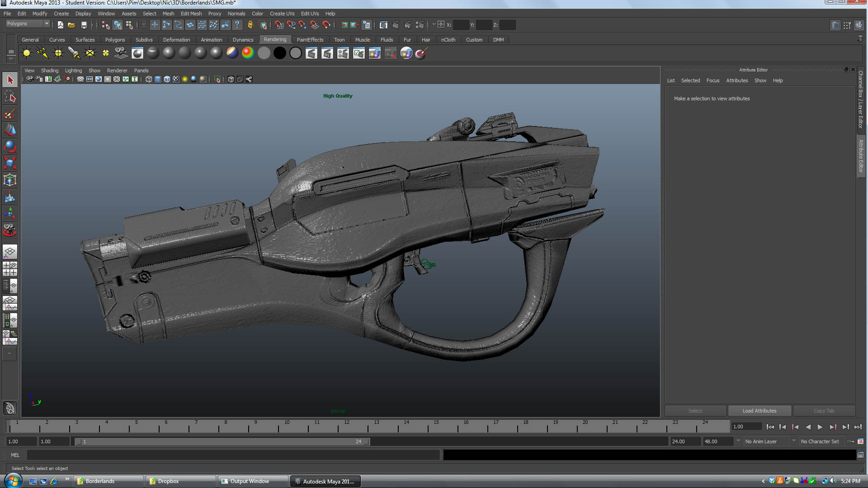Open the No Character Set dropdown arrow
The height and width of the screenshot is (488, 868).
(794, 441)
